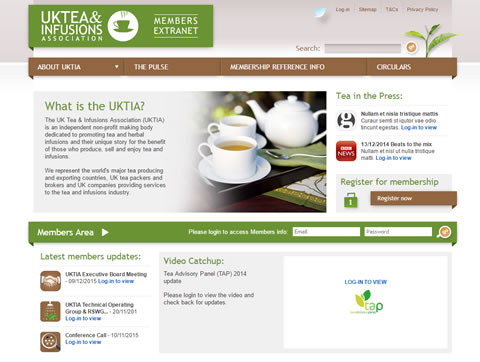
Task: Open Membership Reference Info menu item
Action: pos(277,67)
